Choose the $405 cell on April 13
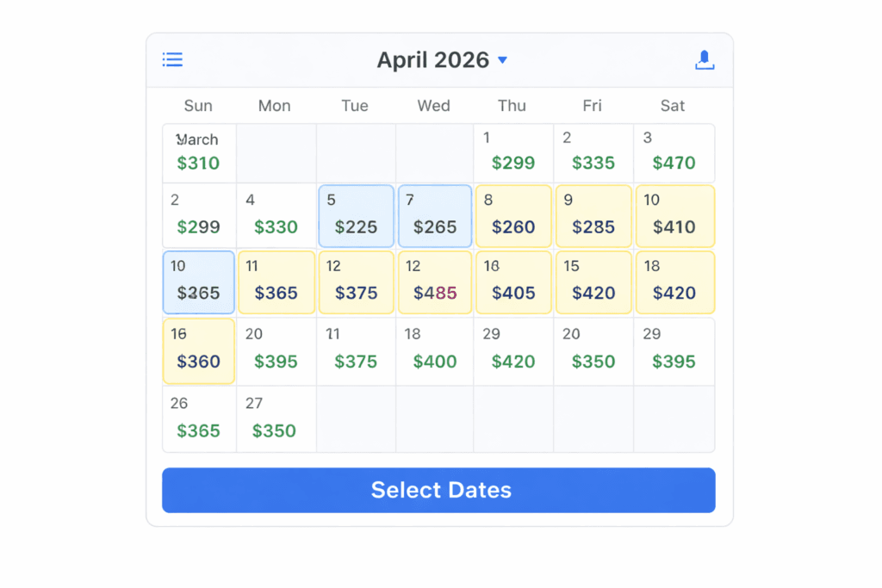The width and height of the screenshot is (882, 588). coord(513,282)
